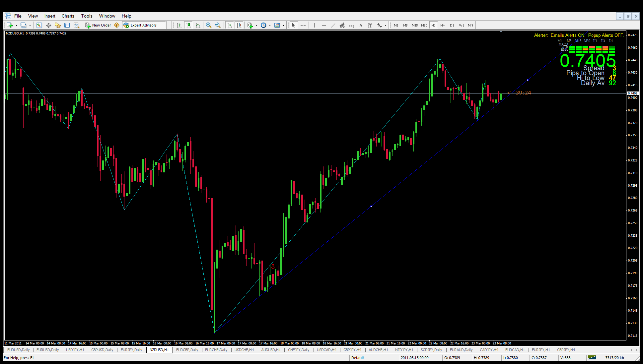Open the Periods clock dropdown arrow
Viewport: 643px width, 364px height.
tap(270, 25)
